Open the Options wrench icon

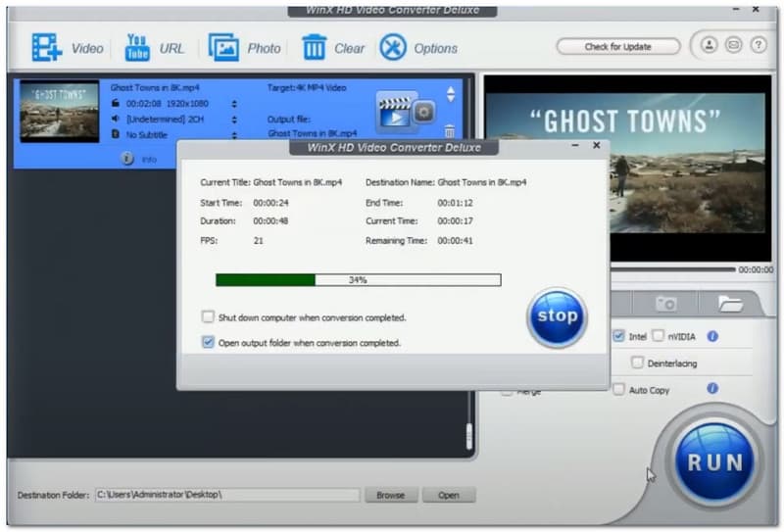point(393,47)
